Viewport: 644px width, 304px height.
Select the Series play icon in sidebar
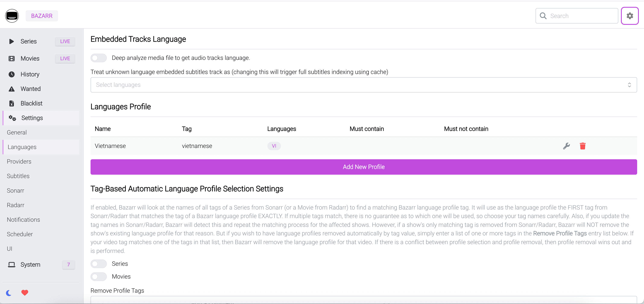(12, 41)
